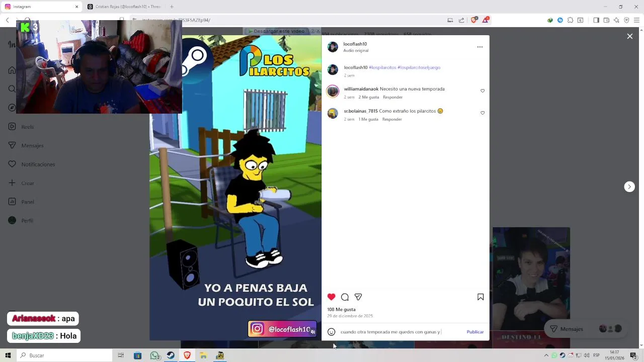Viewport: 644px width, 362px height.
Task: Open Microsoft Store from the taskbar
Action: pyautogui.click(x=137, y=355)
